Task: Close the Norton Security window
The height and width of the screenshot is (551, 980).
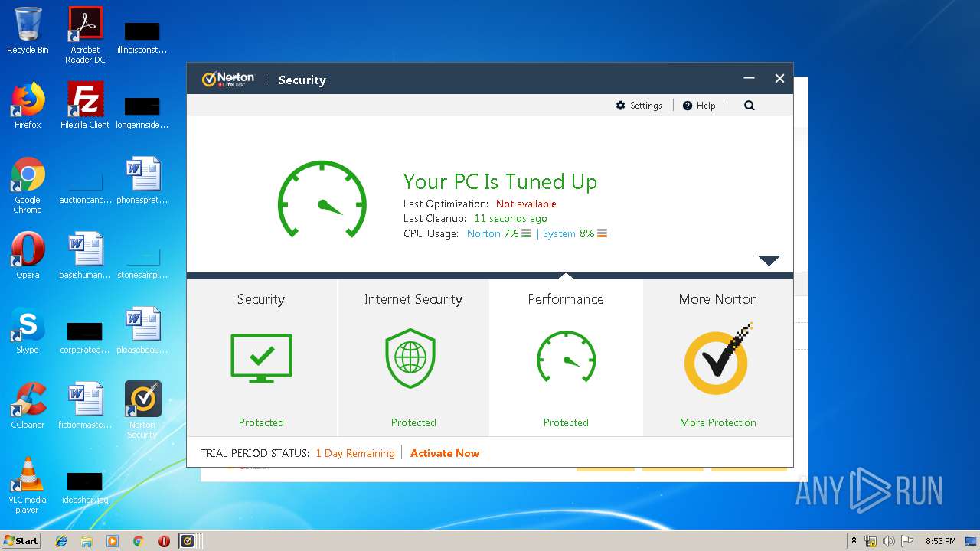Action: coord(779,78)
